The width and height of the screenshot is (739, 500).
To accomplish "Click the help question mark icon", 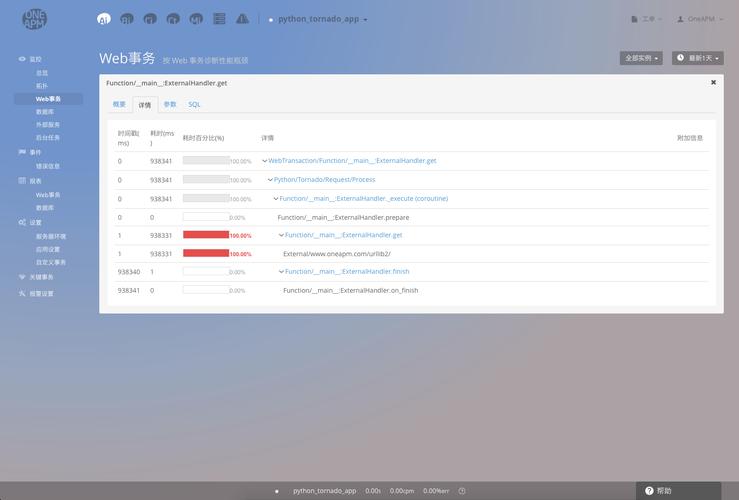I will 649,491.
